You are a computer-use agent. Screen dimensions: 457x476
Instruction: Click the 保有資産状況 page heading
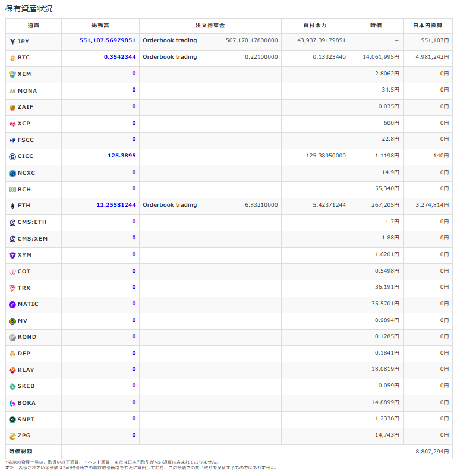point(29,8)
